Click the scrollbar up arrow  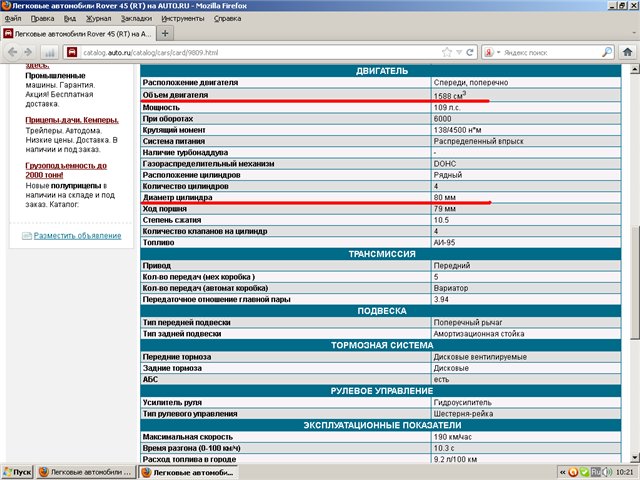click(x=634, y=69)
